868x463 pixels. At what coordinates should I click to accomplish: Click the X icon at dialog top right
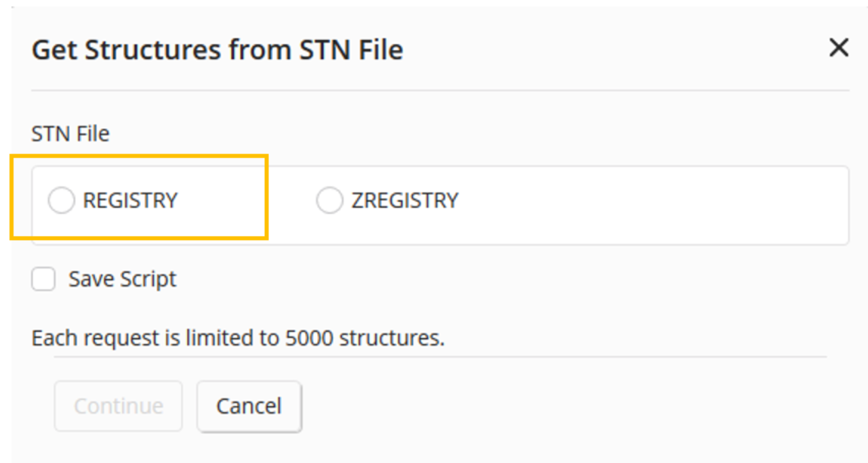coord(839,48)
